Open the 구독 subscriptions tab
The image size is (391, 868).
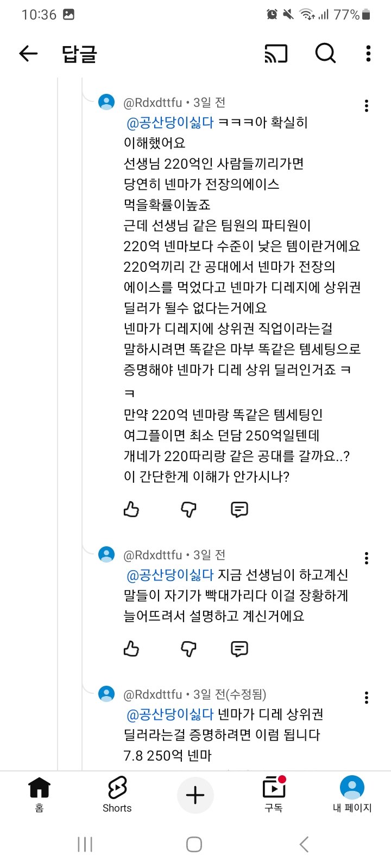point(274,793)
